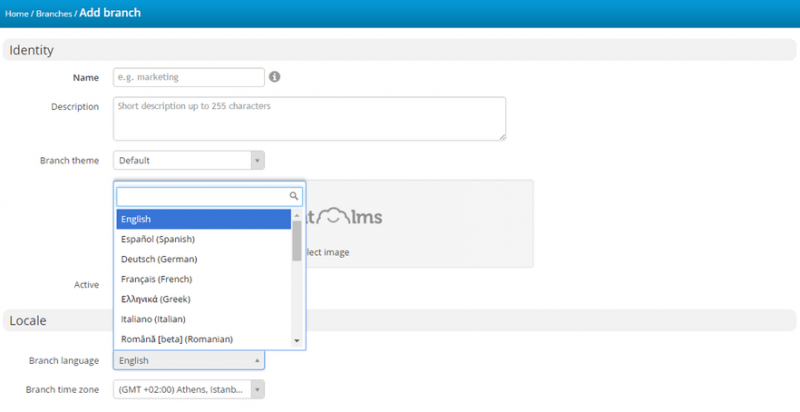The width and height of the screenshot is (800, 412).
Task: Click the branch logo image
Action: pyautogui.click(x=344, y=217)
